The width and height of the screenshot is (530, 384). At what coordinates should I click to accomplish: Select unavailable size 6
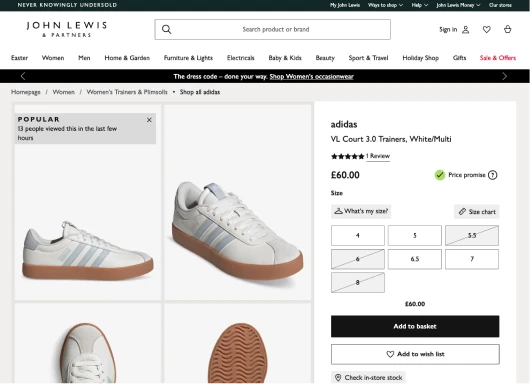pos(358,259)
